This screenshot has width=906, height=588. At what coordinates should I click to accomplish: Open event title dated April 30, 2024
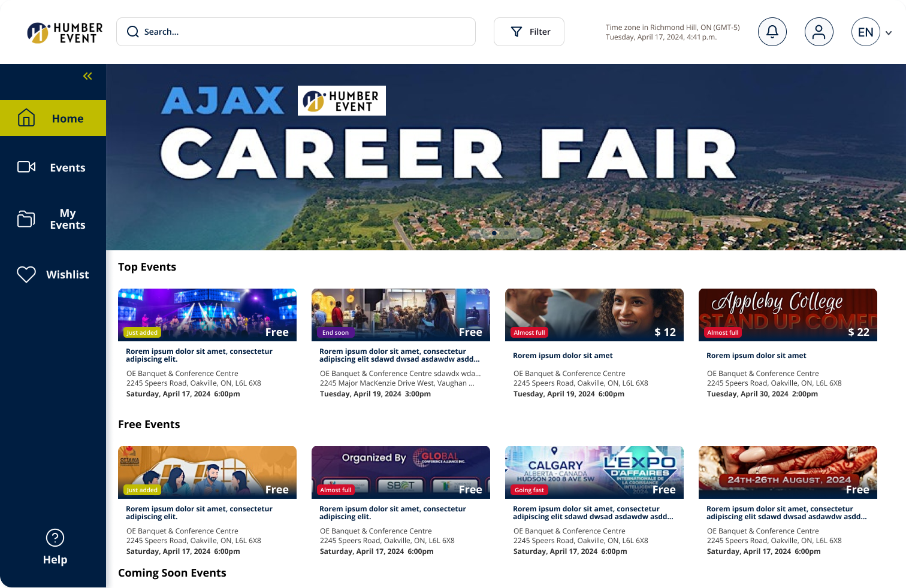(x=756, y=356)
